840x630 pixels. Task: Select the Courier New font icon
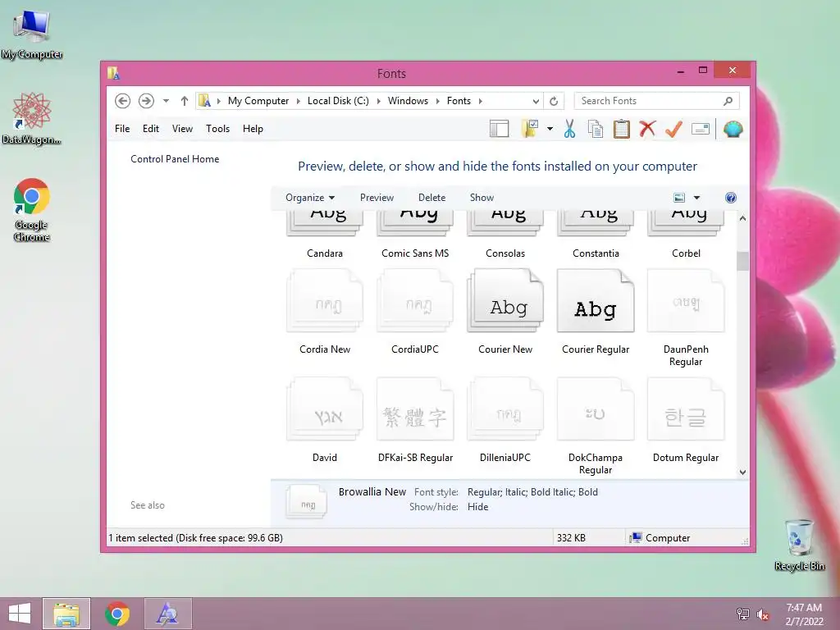pos(505,301)
